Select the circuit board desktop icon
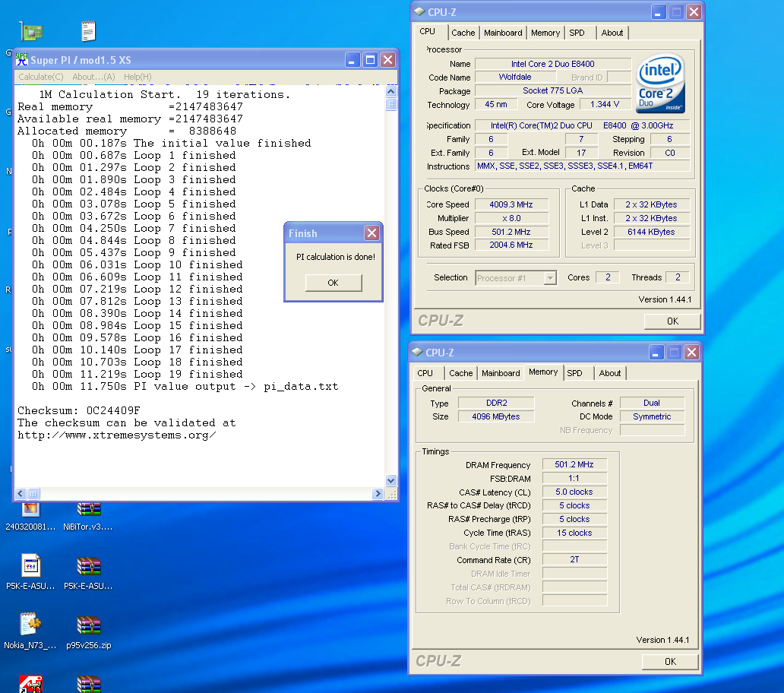This screenshot has height=693, width=784. point(31,32)
